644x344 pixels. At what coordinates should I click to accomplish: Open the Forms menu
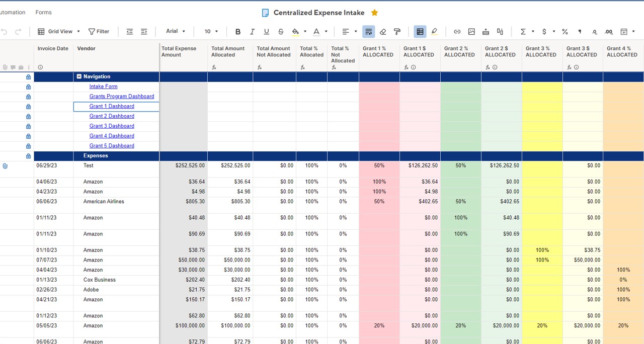click(44, 13)
